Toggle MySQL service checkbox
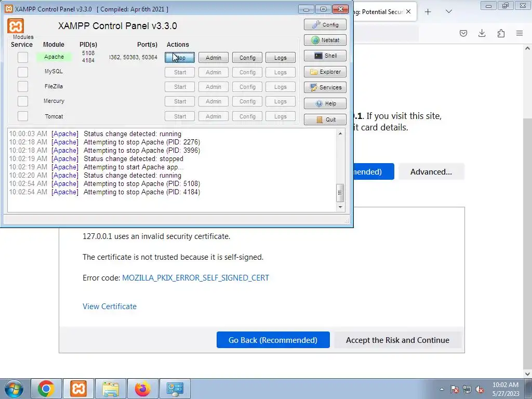Viewport: 532px width, 399px height. [x=23, y=72]
